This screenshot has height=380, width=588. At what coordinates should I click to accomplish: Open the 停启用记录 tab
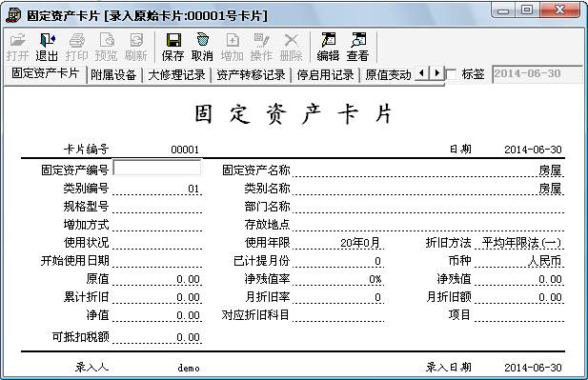tap(326, 75)
